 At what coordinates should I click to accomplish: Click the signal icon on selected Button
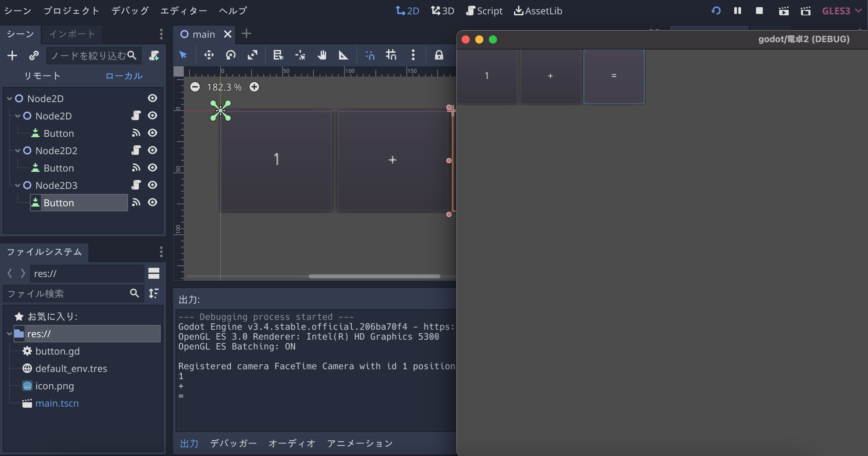[136, 202]
